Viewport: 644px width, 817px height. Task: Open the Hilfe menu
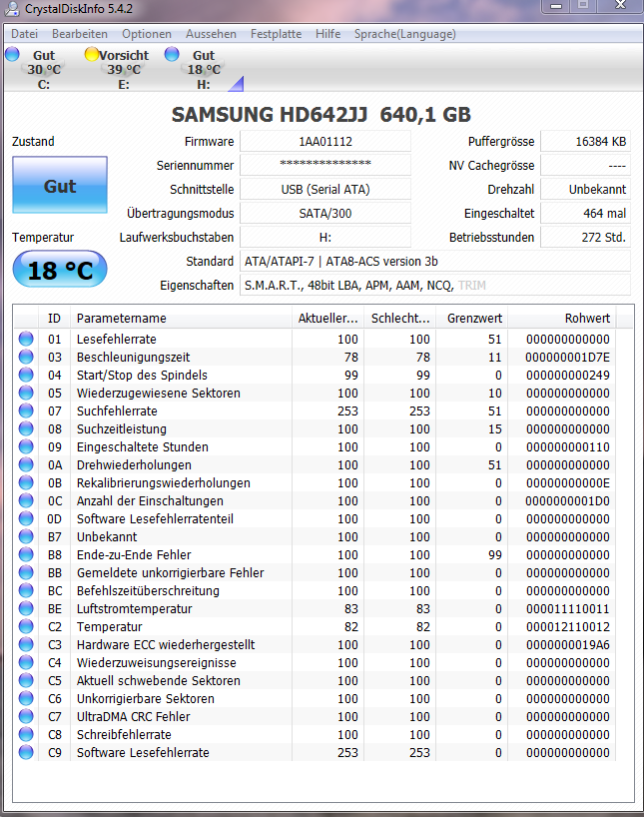coord(328,34)
